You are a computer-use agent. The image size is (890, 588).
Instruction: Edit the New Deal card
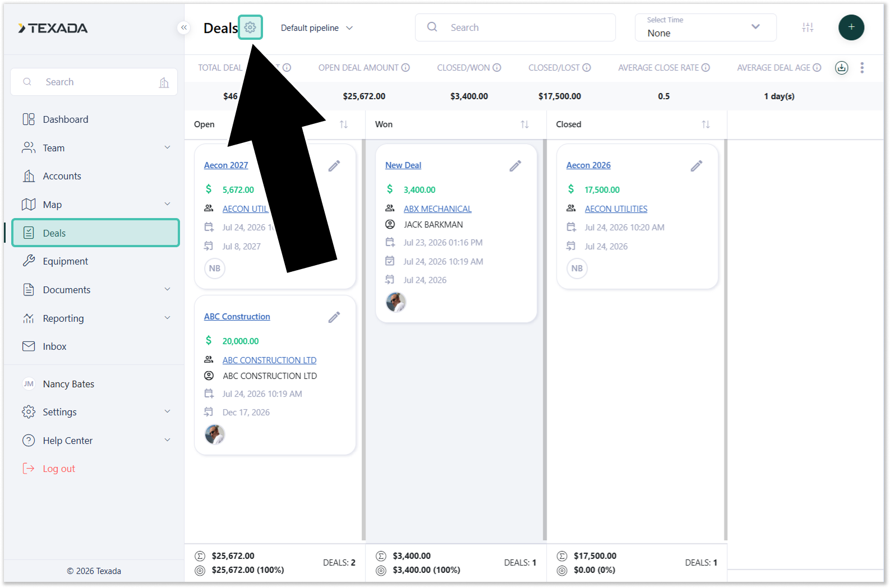click(x=515, y=166)
